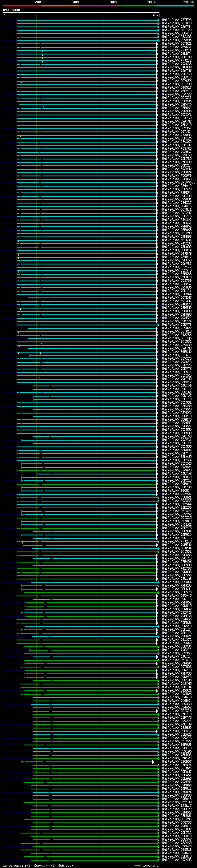The width and height of the screenshot is (197, 868).
Task: Click the cyan ~100% legend segment
Action: [x=175, y=6]
